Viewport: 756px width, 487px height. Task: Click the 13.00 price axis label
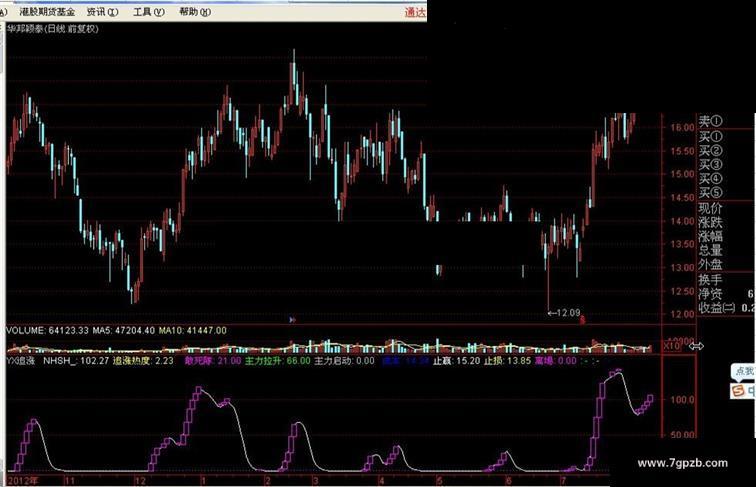[x=682, y=268]
